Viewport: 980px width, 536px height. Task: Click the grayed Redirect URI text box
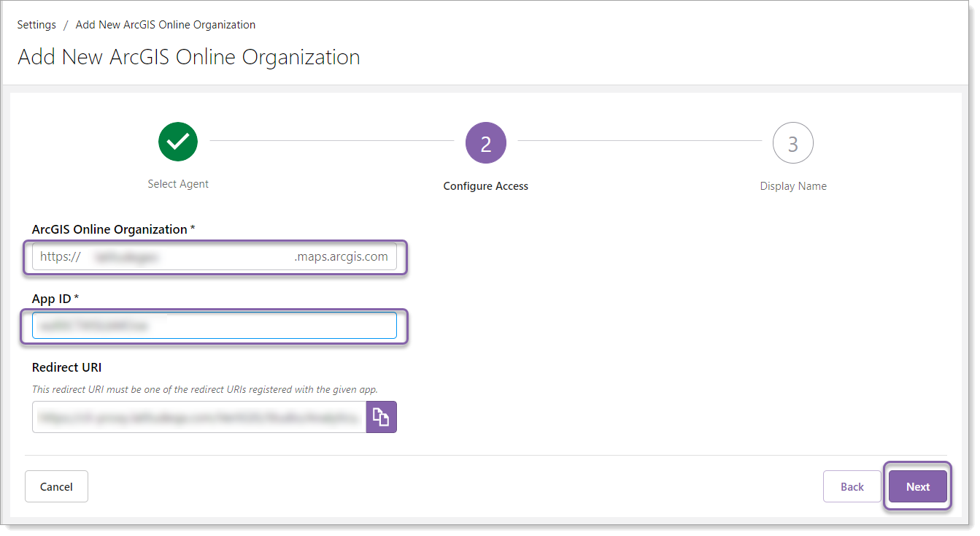point(197,416)
